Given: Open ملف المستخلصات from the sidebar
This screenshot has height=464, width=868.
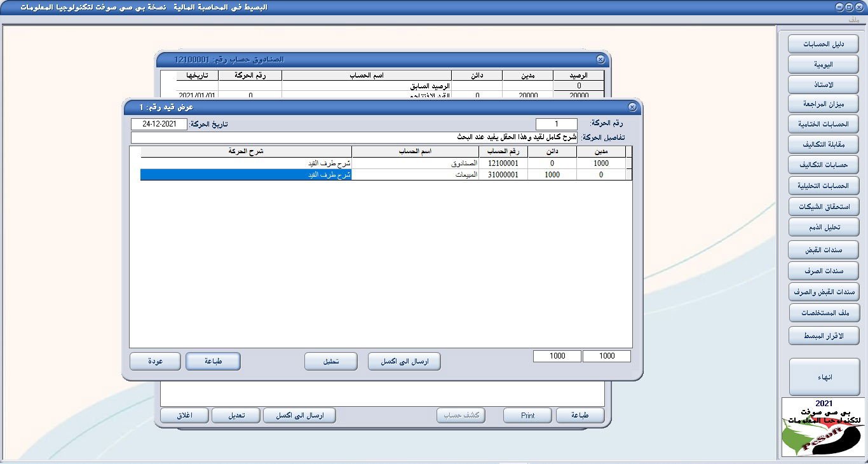Looking at the screenshot, I should (823, 312).
